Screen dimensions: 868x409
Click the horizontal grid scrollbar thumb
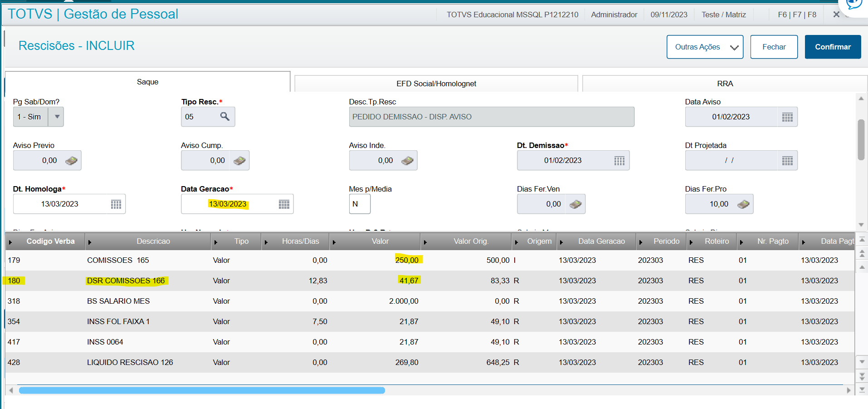[202, 390]
